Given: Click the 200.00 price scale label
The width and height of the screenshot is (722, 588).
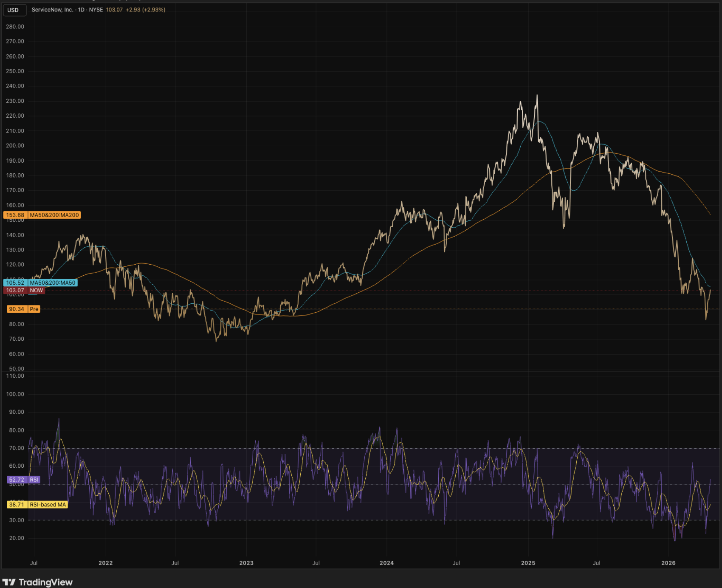Looking at the screenshot, I should click(x=15, y=146).
